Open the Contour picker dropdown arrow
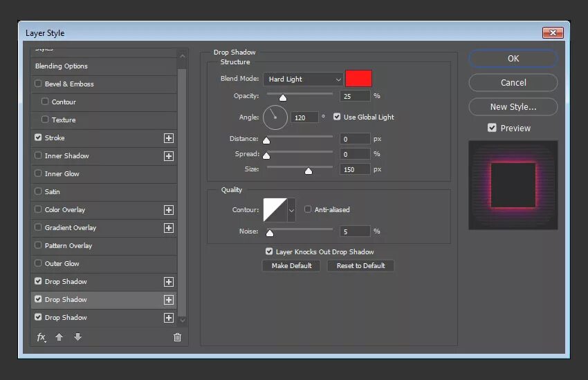Screen dimensions: 588x380 click(291, 210)
